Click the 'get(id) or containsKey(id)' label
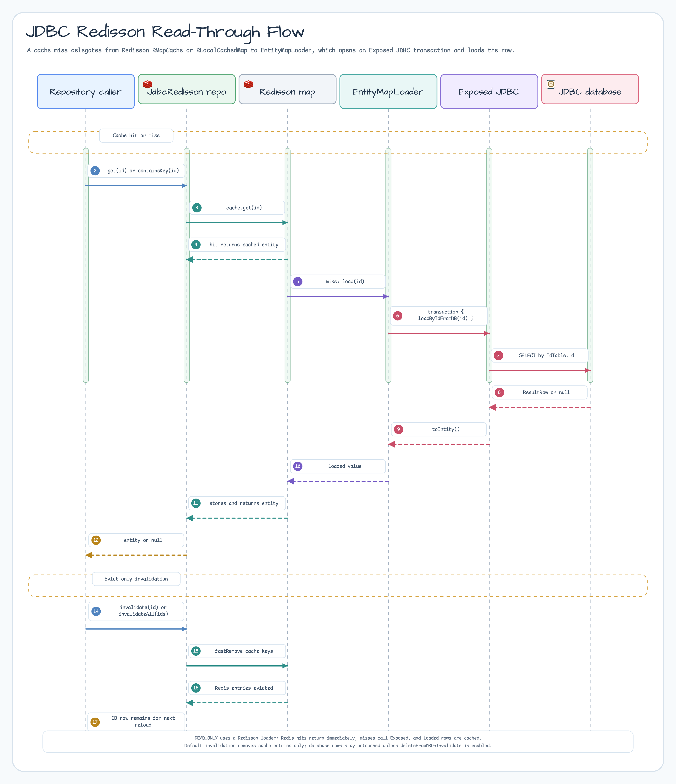Screen dimensions: 676x784 [143, 171]
